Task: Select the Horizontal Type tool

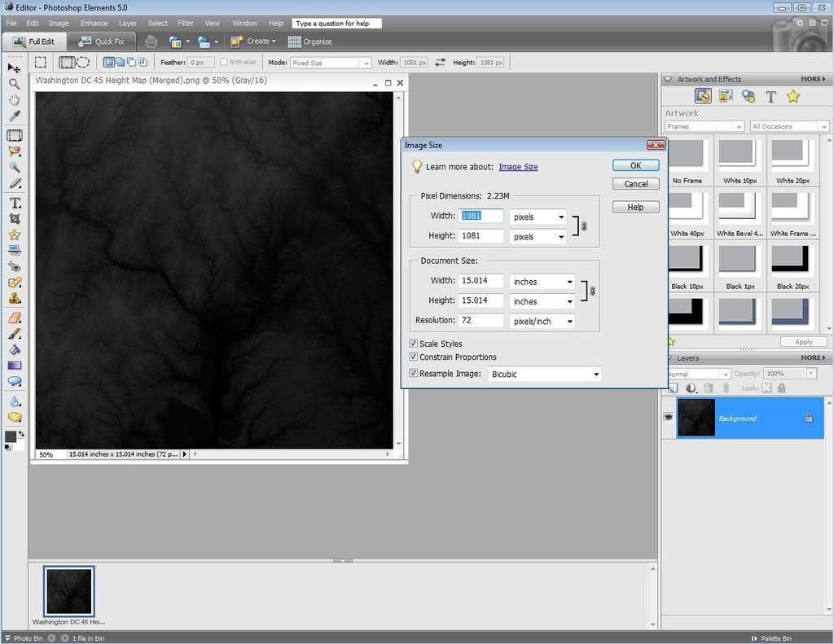Action: point(14,203)
